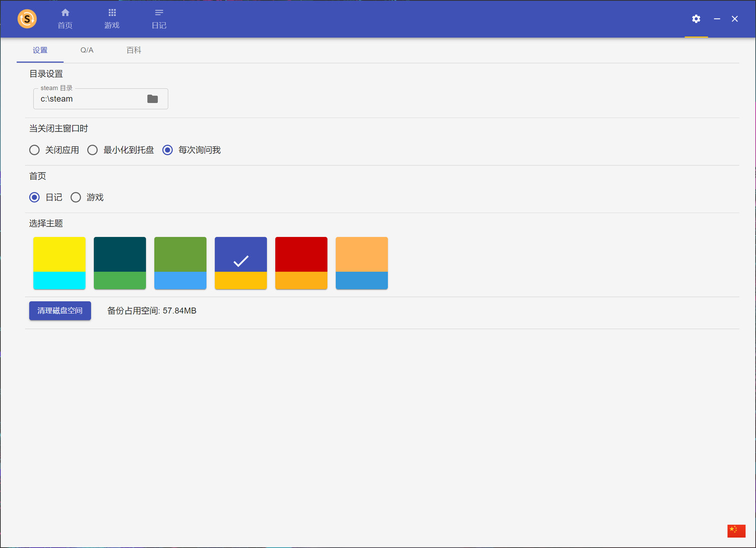Viewport: 756px width, 548px height.
Task: Select 最小化到托盘 radio option
Action: click(121, 150)
